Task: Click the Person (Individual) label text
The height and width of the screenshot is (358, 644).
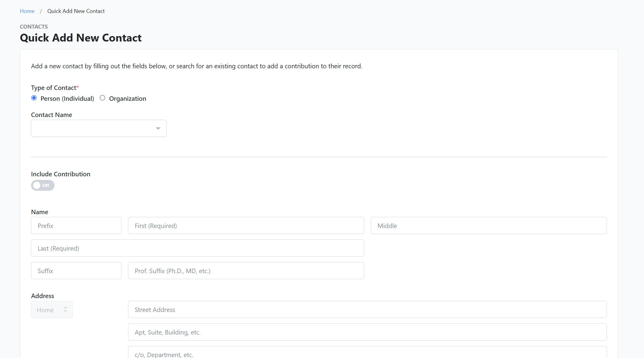Action: (x=67, y=99)
